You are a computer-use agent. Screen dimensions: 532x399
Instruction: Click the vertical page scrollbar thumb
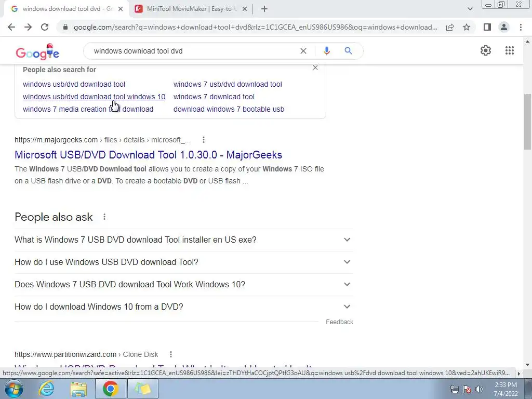tap(527, 122)
